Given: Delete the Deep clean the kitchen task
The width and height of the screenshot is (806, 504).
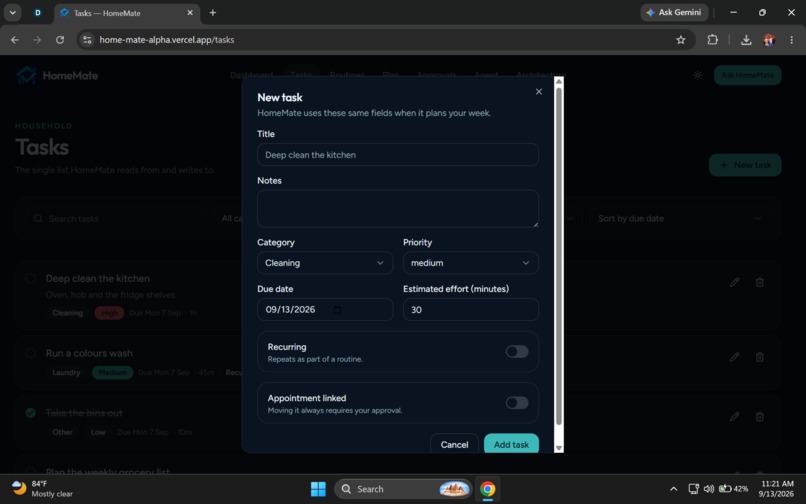Looking at the screenshot, I should coord(759,282).
